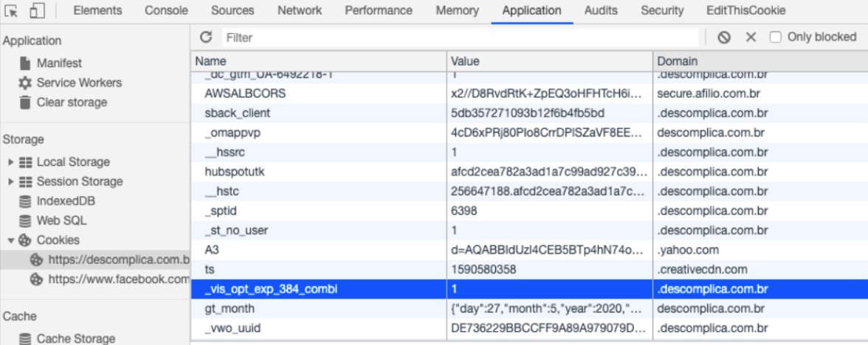Click the descomplica.com.br cookie icon
Viewport: 868px width, 345px height.
point(37,259)
